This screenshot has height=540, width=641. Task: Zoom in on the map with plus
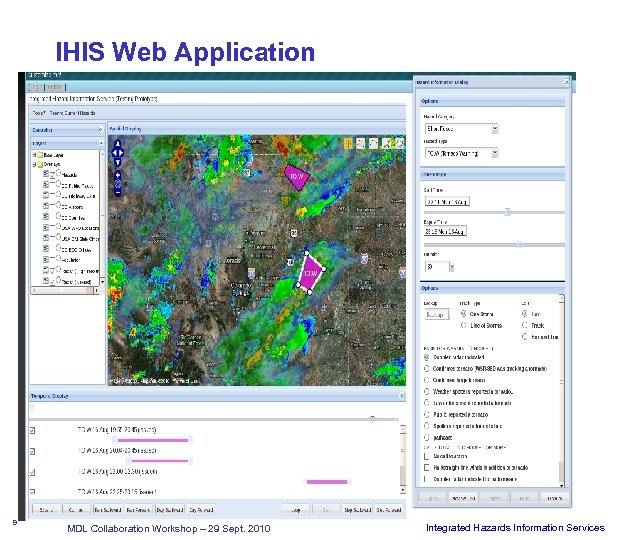[x=118, y=175]
